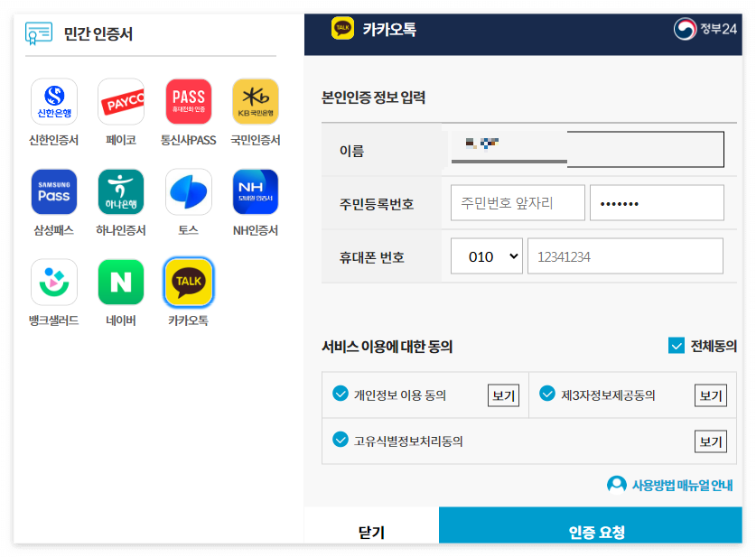Screen dimensions: 756x557
Task: Click the 휴대폰 번호 label
Action: (x=372, y=257)
